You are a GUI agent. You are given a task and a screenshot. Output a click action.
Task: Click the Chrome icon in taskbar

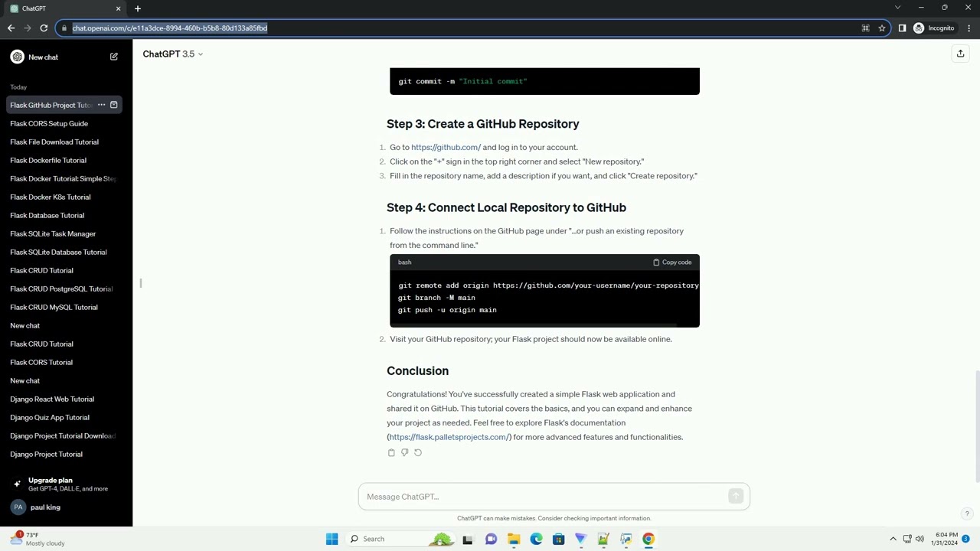(648, 539)
